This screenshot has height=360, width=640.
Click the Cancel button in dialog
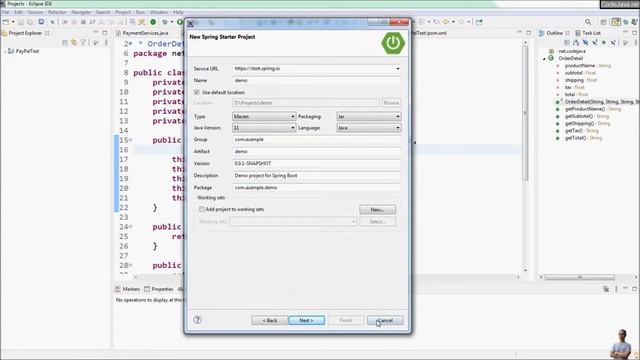point(385,320)
